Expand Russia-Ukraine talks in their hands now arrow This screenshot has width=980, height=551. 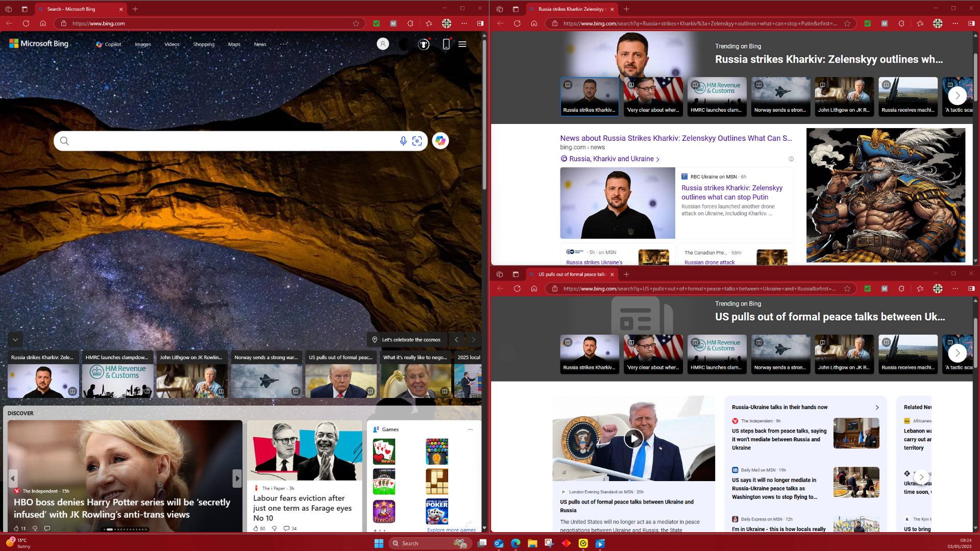877,408
